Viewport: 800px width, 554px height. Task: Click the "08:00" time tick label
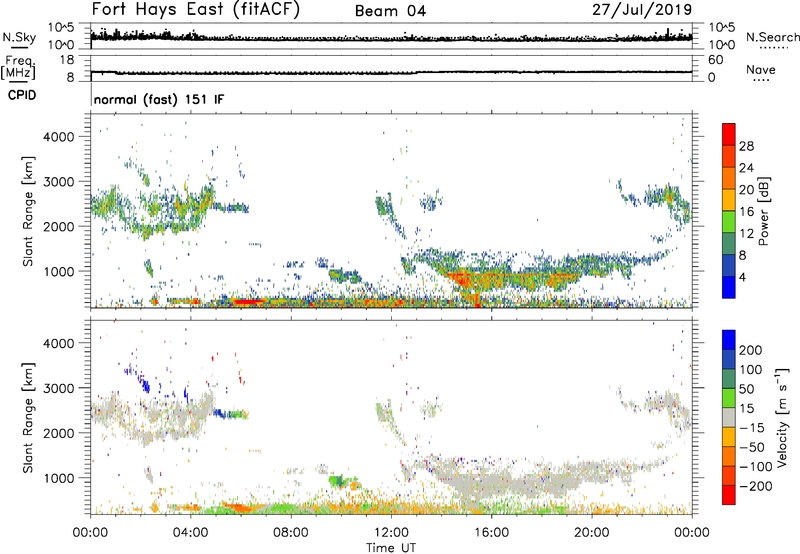291,533
